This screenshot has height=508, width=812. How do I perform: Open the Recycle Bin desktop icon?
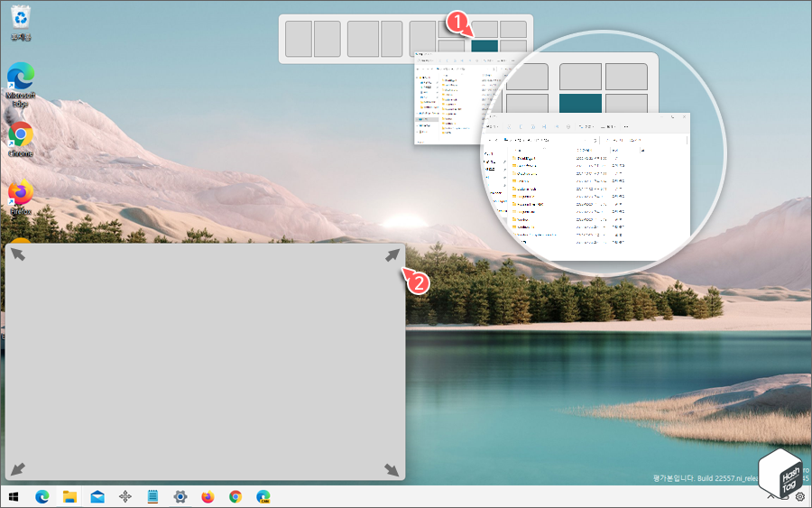[x=21, y=23]
